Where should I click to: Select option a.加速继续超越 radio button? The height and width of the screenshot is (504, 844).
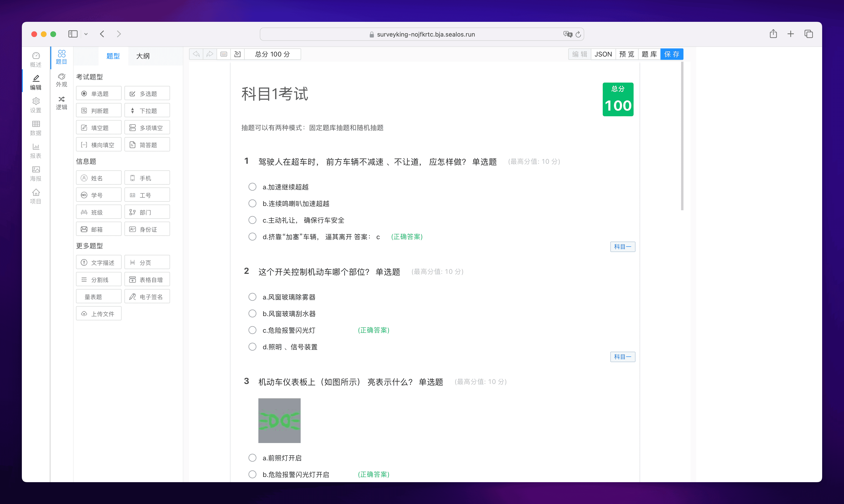[x=252, y=187]
